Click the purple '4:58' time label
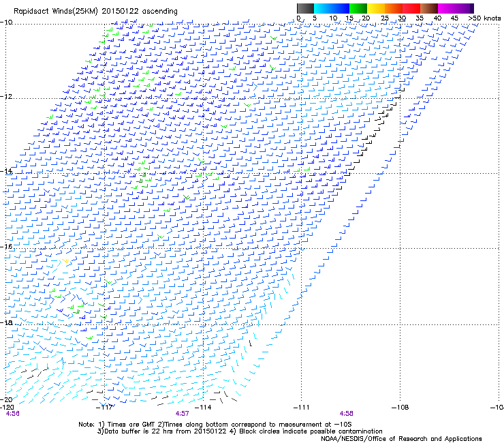The image size is (504, 443). 346,414
